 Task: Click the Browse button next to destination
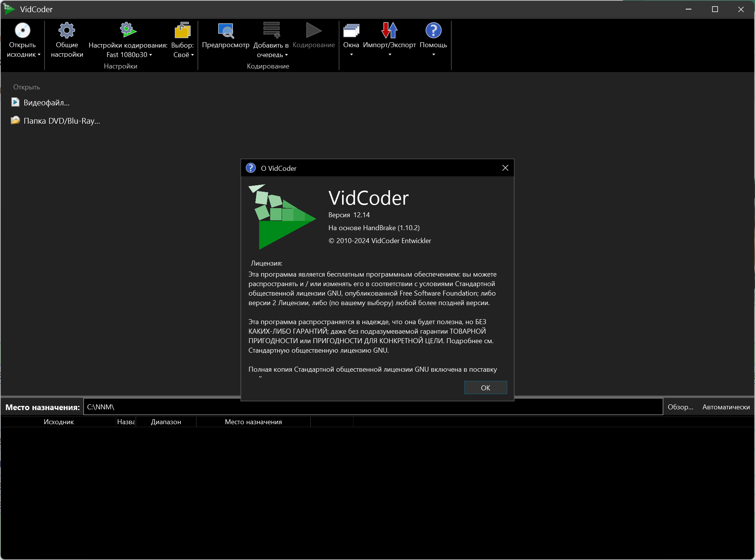tap(680, 407)
